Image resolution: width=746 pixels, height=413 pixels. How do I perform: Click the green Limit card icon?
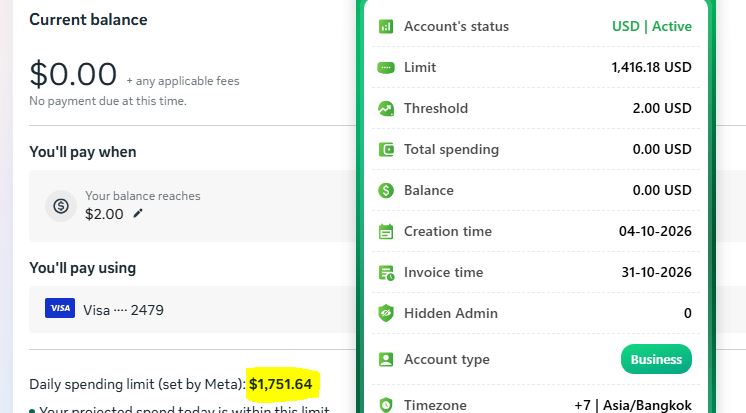[386, 68]
